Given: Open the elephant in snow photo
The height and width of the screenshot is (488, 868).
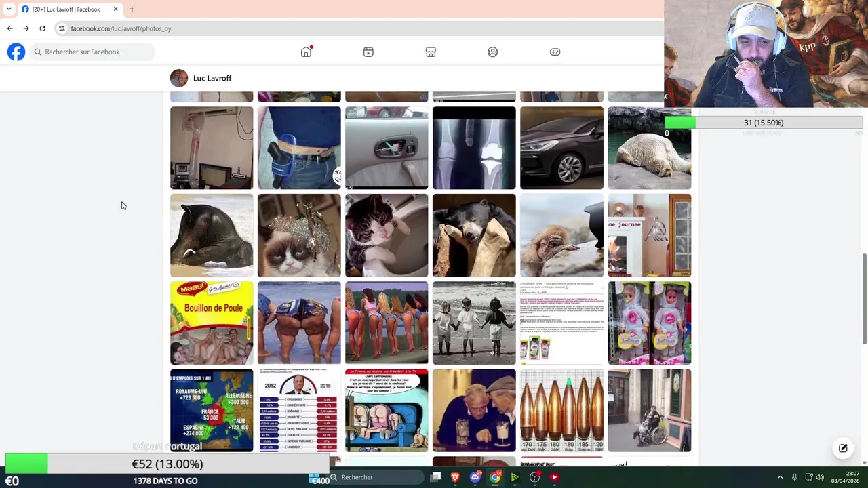Looking at the screenshot, I should 212,235.
